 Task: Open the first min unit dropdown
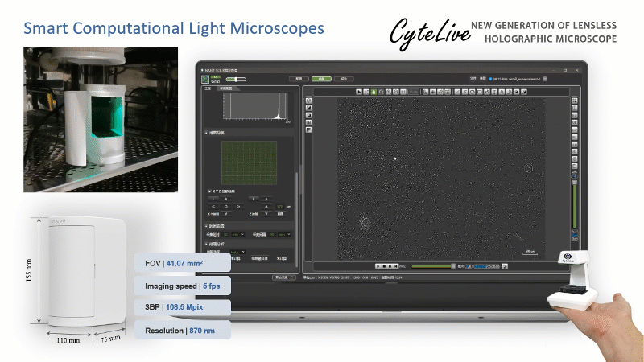click(x=238, y=235)
